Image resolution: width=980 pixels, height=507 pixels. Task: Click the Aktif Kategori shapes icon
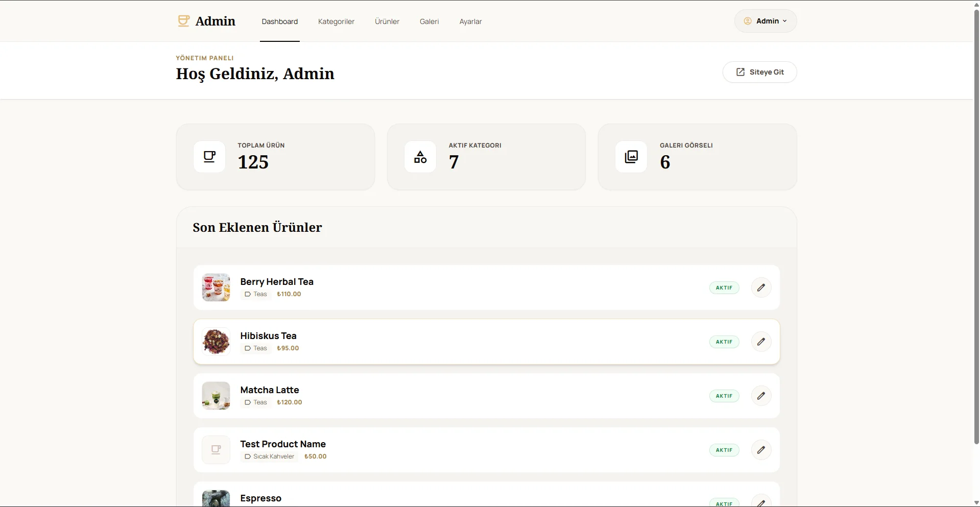(x=420, y=157)
